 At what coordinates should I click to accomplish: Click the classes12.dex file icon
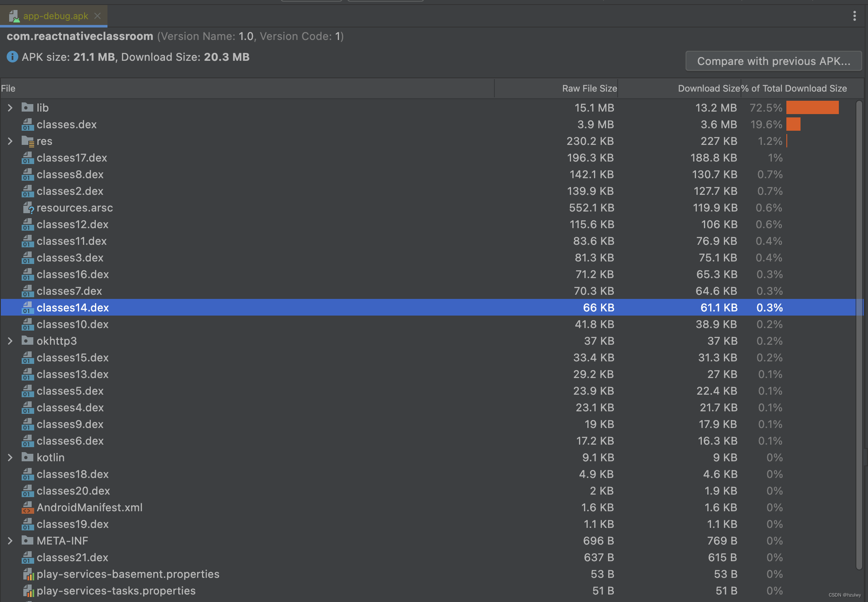coord(27,224)
